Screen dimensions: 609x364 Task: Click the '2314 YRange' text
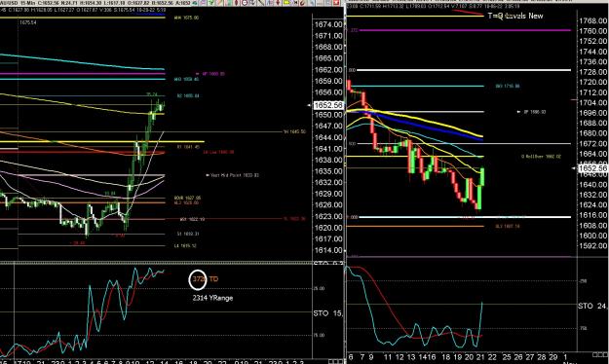212,298
